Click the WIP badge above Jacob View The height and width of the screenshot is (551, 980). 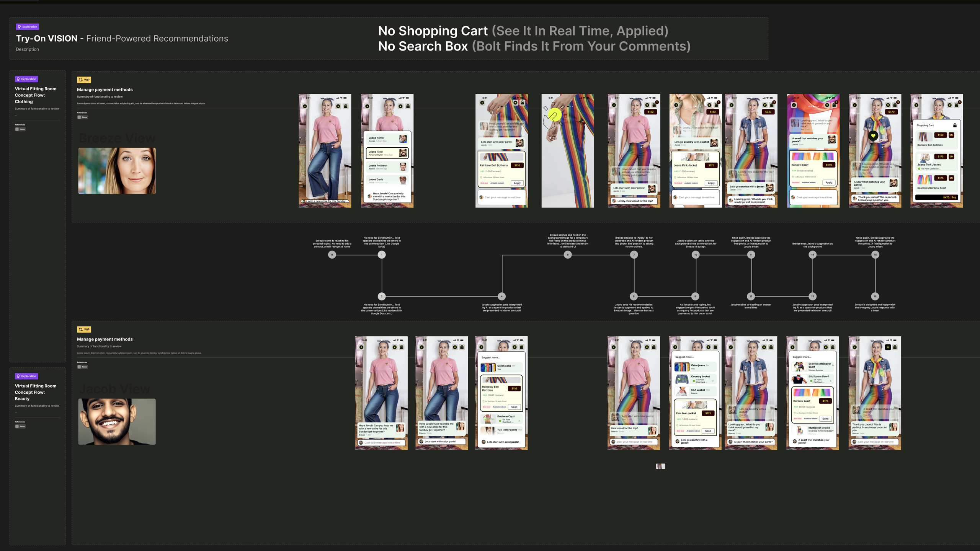click(84, 329)
